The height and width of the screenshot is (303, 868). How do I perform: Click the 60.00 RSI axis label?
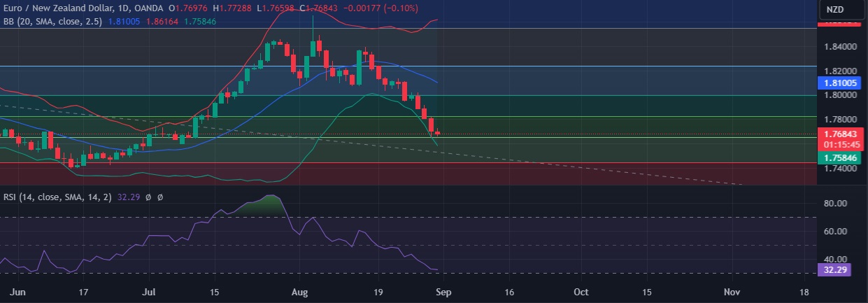[836, 232]
